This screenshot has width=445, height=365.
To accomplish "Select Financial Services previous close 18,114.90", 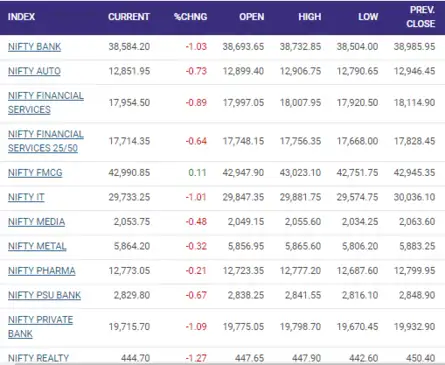I will [x=414, y=103].
